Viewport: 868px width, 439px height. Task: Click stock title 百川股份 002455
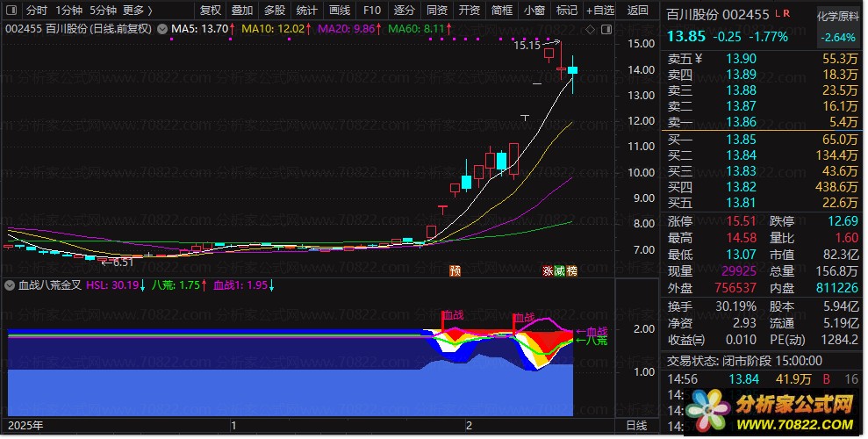(x=718, y=14)
